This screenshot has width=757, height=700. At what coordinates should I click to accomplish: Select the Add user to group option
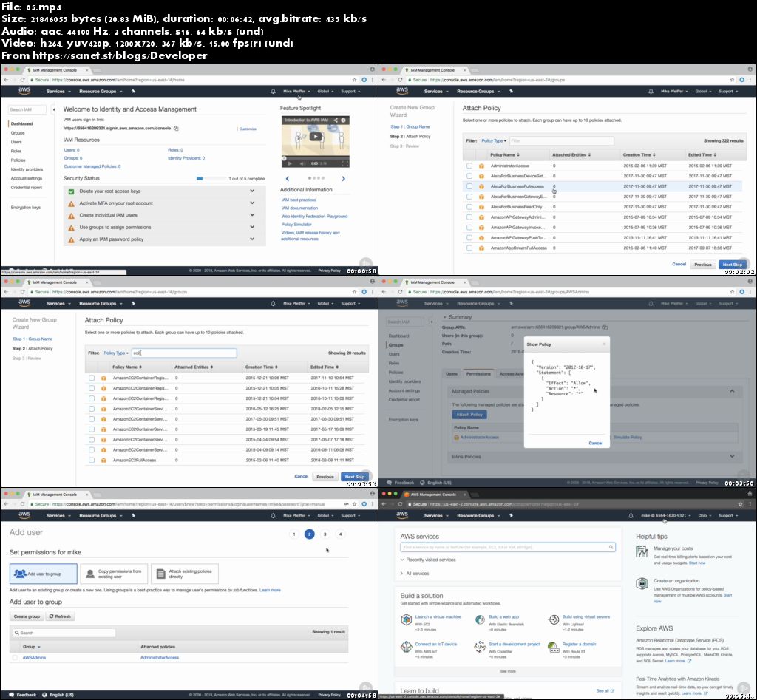(43, 574)
